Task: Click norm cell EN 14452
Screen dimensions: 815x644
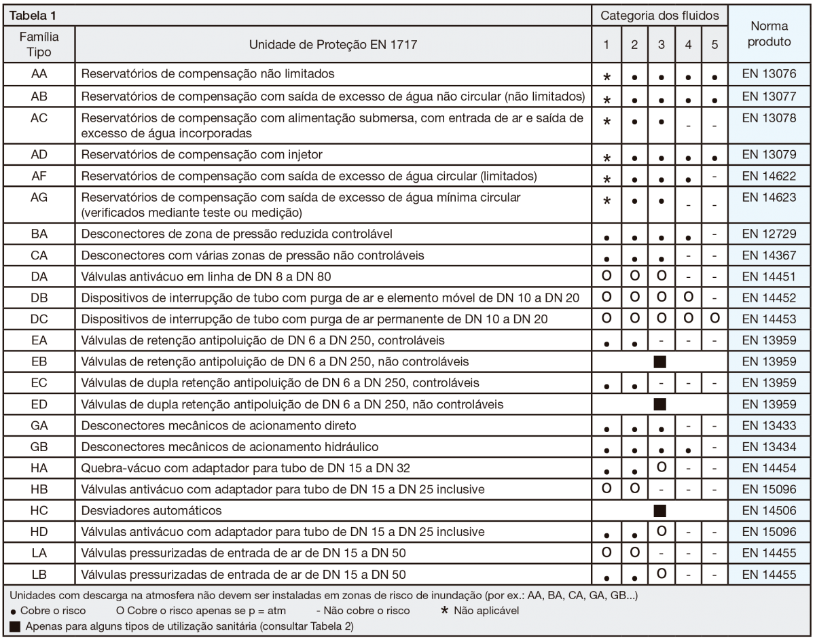Action: 769,298
